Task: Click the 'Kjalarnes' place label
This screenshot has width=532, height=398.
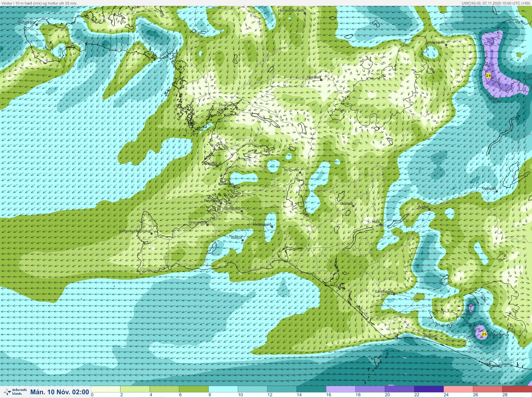Action: point(226,183)
